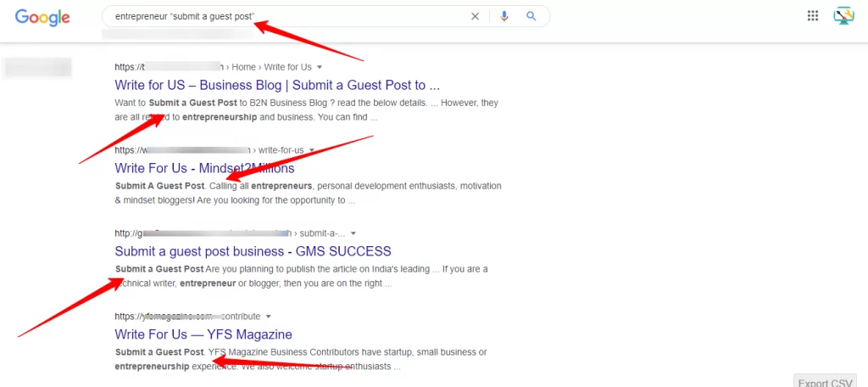Expand arrow next to write-for-us URL
This screenshot has height=387, width=868.
(312, 150)
